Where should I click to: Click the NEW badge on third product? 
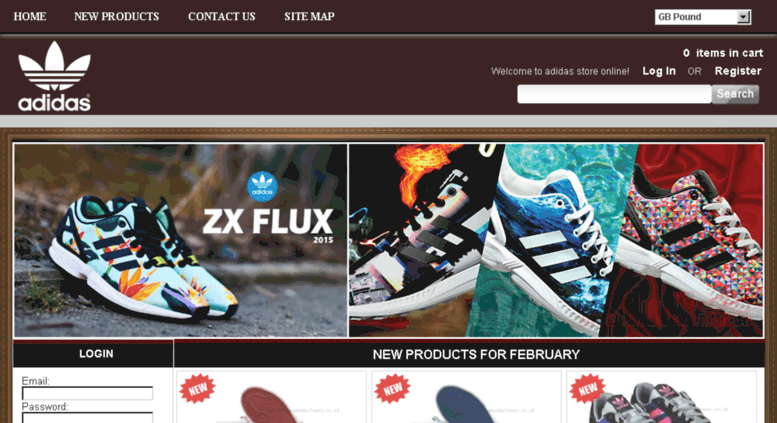tap(588, 388)
